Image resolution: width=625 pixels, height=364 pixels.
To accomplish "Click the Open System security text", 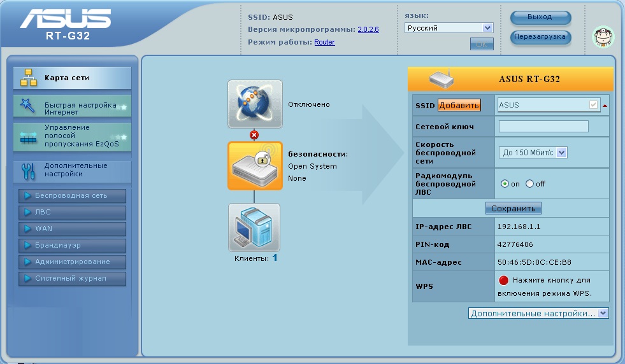I will point(312,167).
